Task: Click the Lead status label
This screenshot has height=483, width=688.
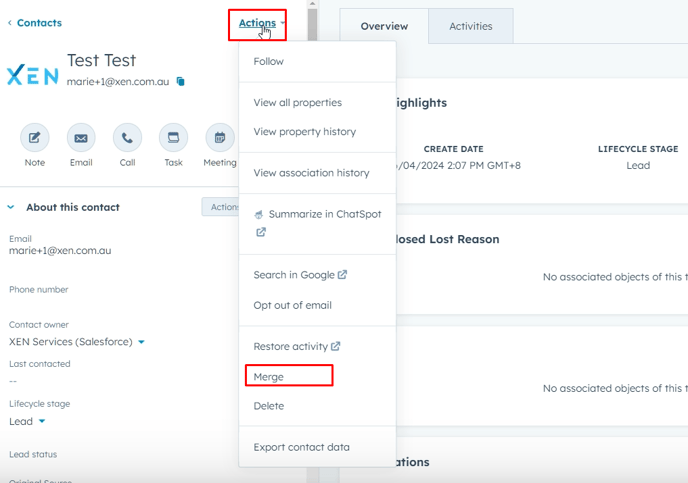Action: (x=33, y=454)
